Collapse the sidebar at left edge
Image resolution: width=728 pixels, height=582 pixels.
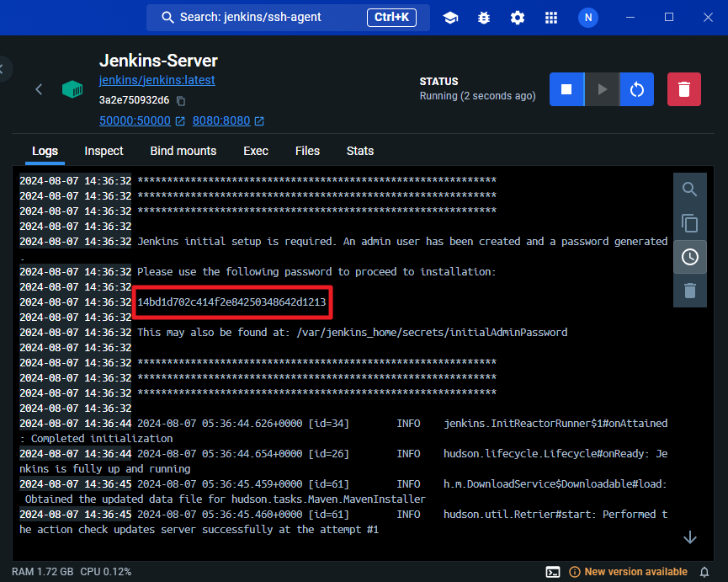(3, 69)
